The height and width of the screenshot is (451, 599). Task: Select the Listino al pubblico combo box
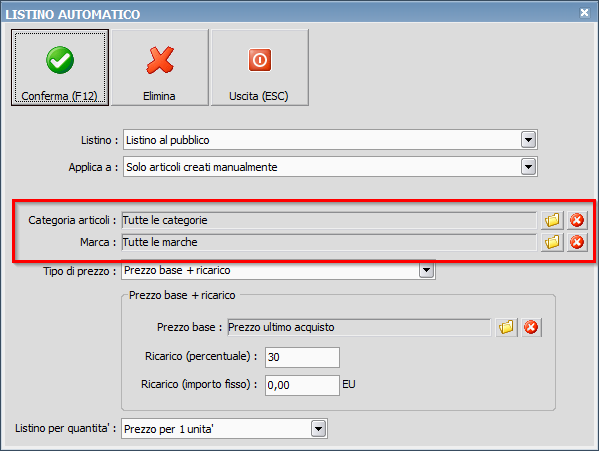(x=330, y=140)
